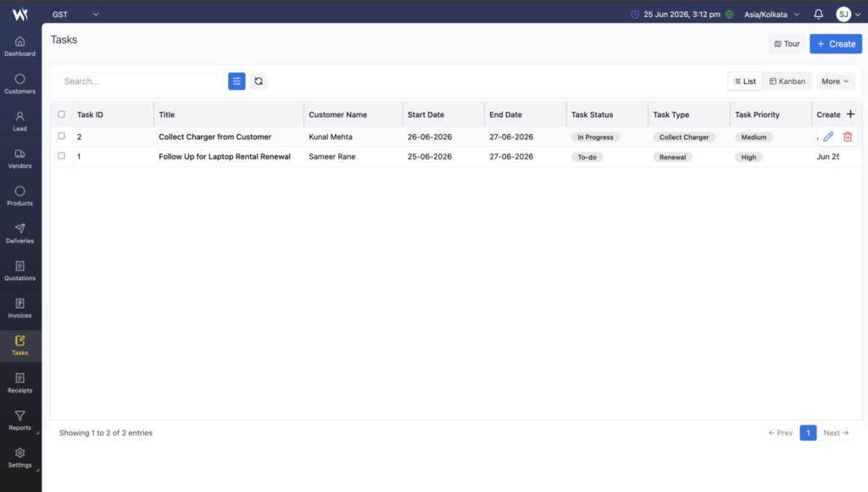This screenshot has height=492, width=868.
Task: Click start date 26-06-2026
Action: tap(430, 137)
